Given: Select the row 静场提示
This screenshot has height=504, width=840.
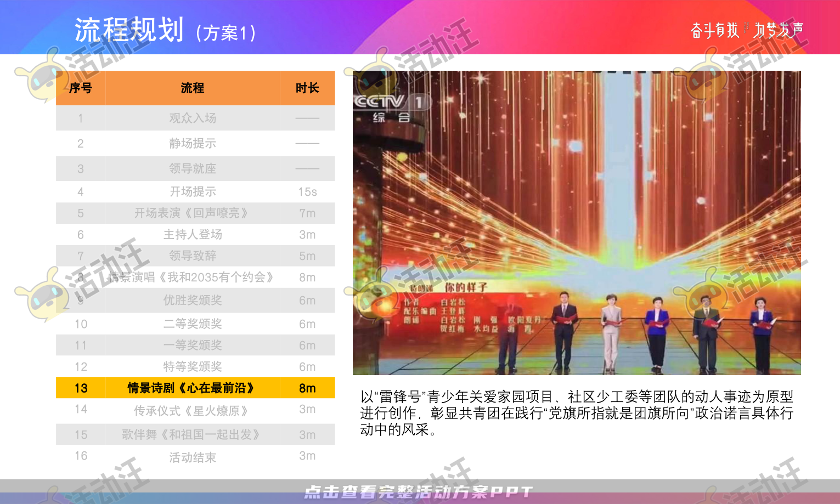Looking at the screenshot, I should [x=195, y=143].
